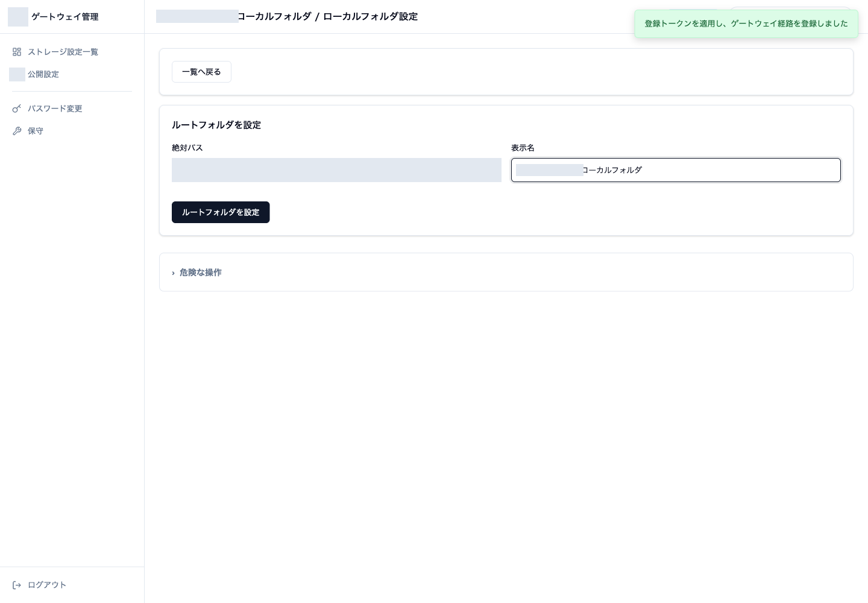Click the 表示名 field label

[523, 148]
